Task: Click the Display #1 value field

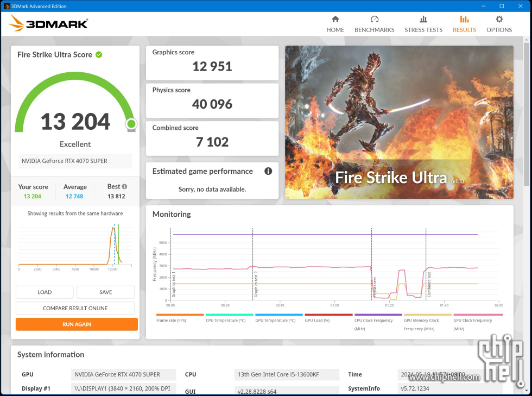Action: (124, 388)
